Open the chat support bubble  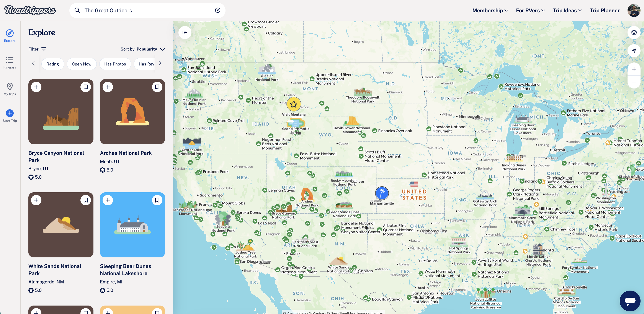(x=629, y=301)
